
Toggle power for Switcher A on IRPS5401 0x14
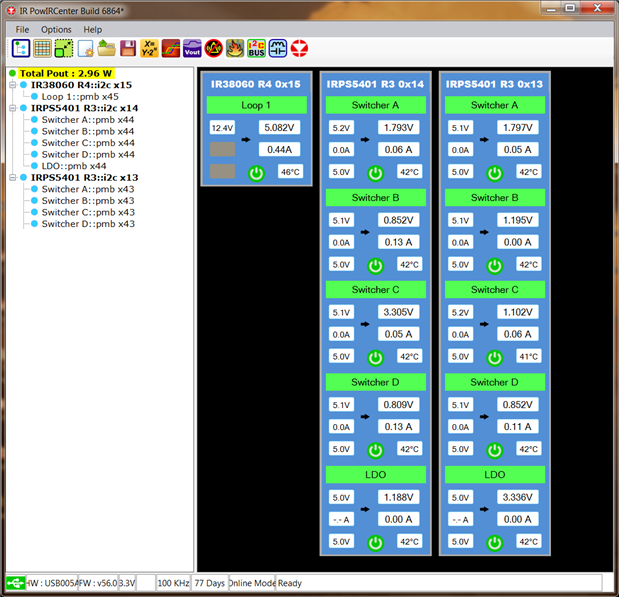click(375, 172)
